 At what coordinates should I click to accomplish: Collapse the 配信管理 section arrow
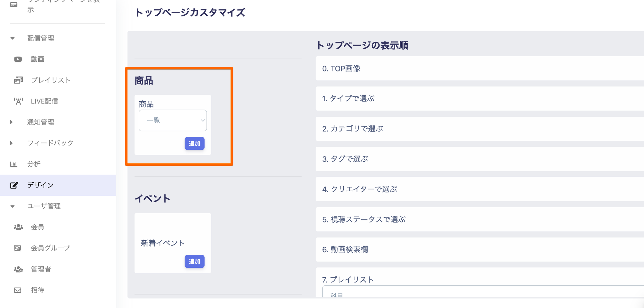pos(13,38)
